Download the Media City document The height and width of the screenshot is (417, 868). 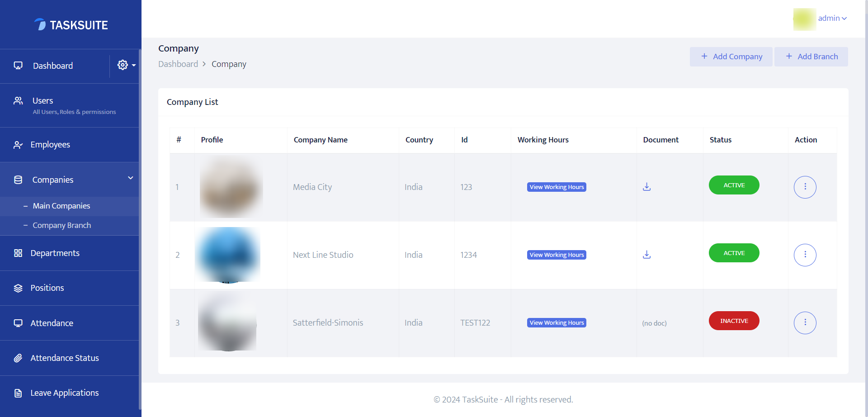tap(646, 186)
